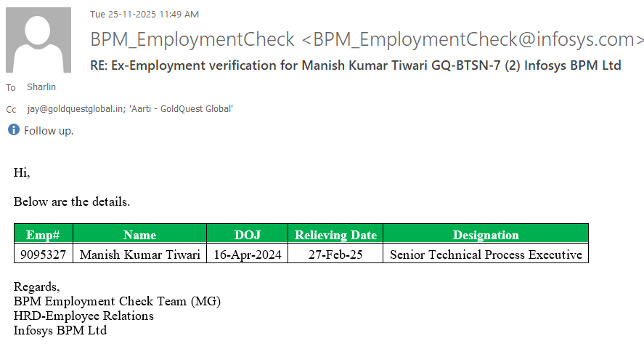The image size is (644, 349).
Task: Click the 'Follow up.' flag text
Action: 49,131
